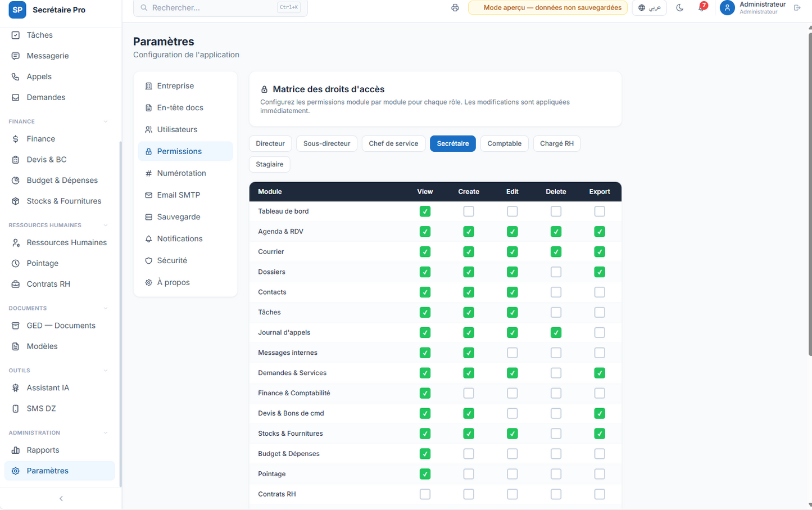Click the Demandes inbox icon in sidebar
This screenshot has width=812, height=510.
[x=16, y=97]
